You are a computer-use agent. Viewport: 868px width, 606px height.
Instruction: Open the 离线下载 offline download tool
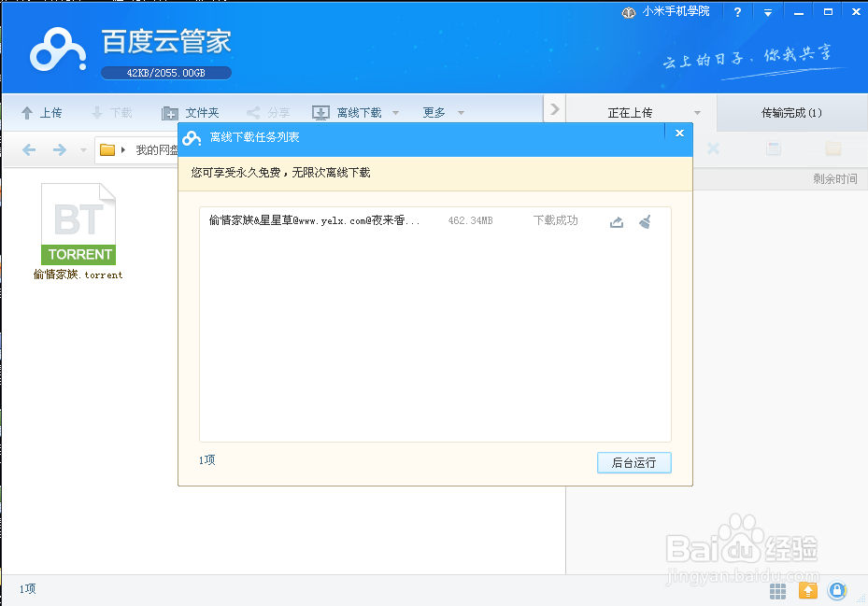[347, 113]
